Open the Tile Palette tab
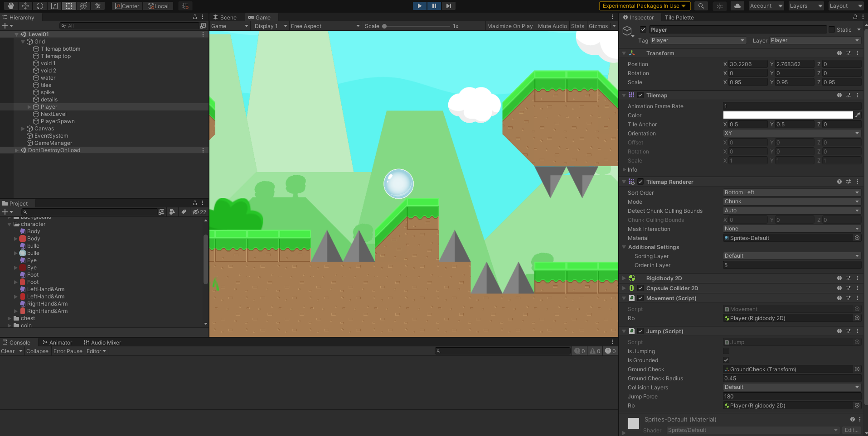Image resolution: width=868 pixels, height=436 pixels. 679,17
